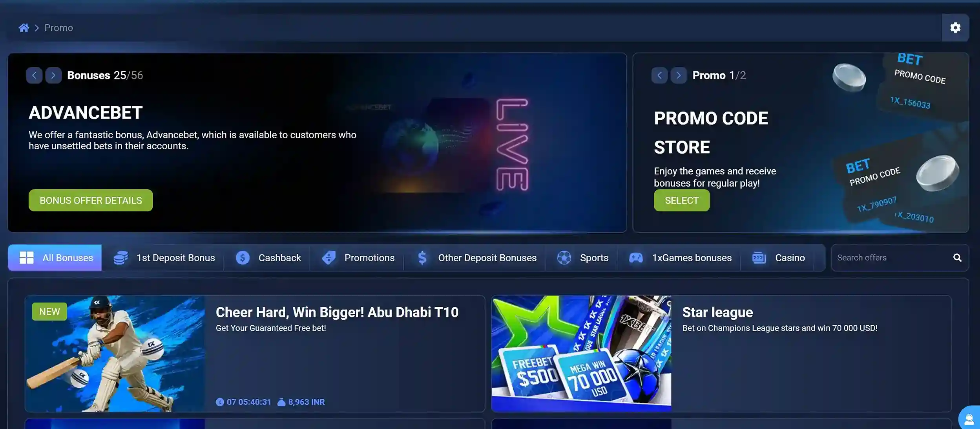
Task: Click the search magnifier icon in offers field
Action: (957, 258)
